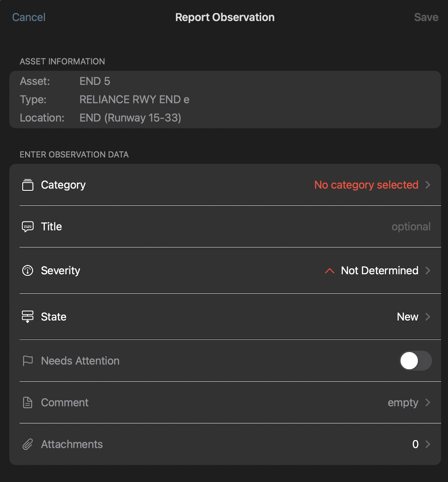The width and height of the screenshot is (448, 482).
Task: Open the State chevron next to New
Action: click(428, 316)
